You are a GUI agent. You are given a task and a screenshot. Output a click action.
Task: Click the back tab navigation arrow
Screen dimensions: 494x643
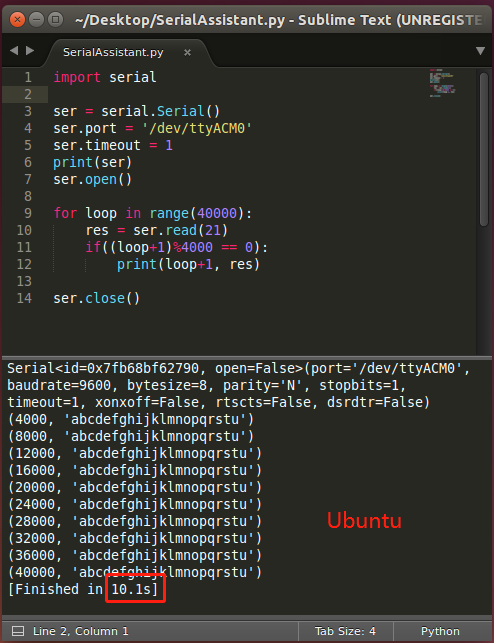(14, 50)
